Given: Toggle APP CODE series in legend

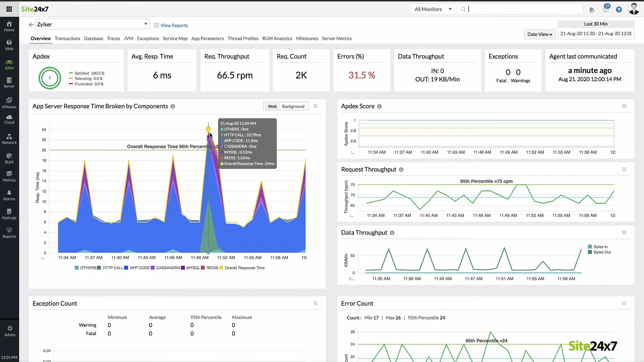Looking at the screenshot, I should tap(137, 268).
